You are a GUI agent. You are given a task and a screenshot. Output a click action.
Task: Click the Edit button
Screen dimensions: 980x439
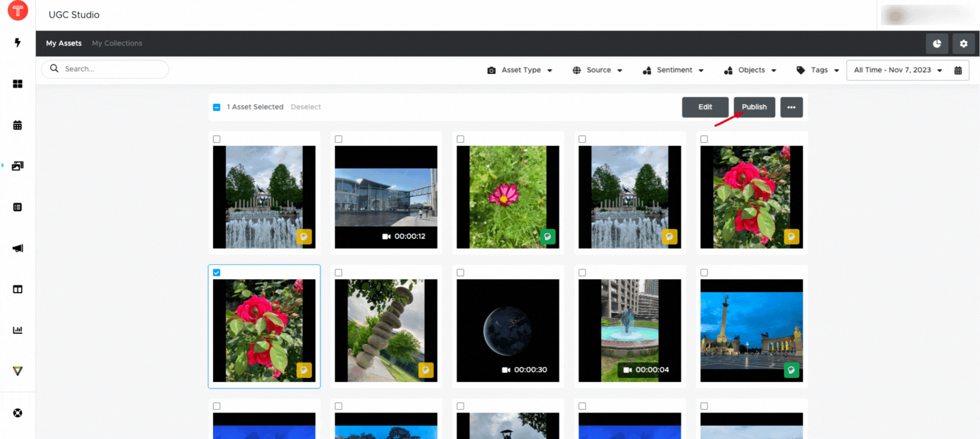click(x=705, y=107)
